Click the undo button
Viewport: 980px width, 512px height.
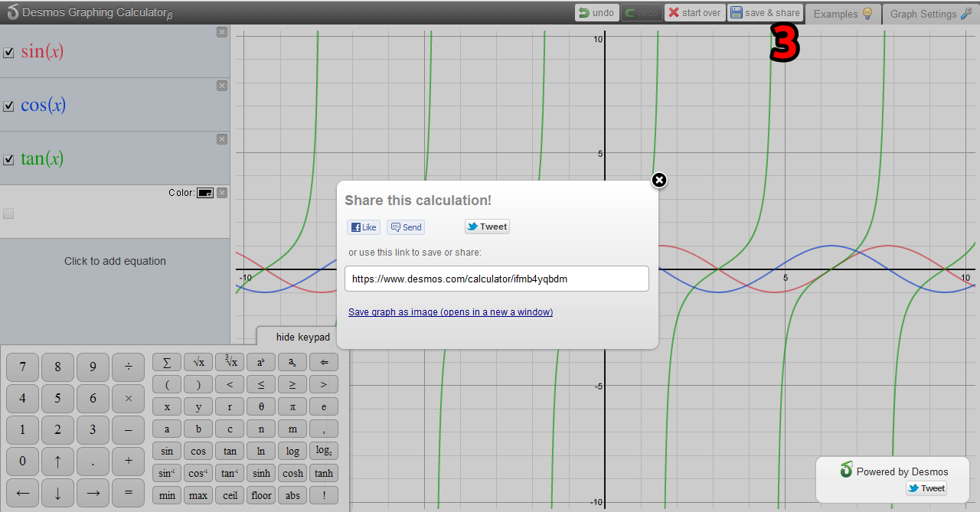click(596, 13)
